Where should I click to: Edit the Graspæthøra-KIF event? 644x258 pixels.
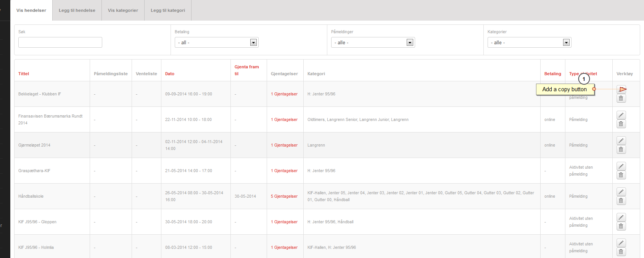point(621,166)
